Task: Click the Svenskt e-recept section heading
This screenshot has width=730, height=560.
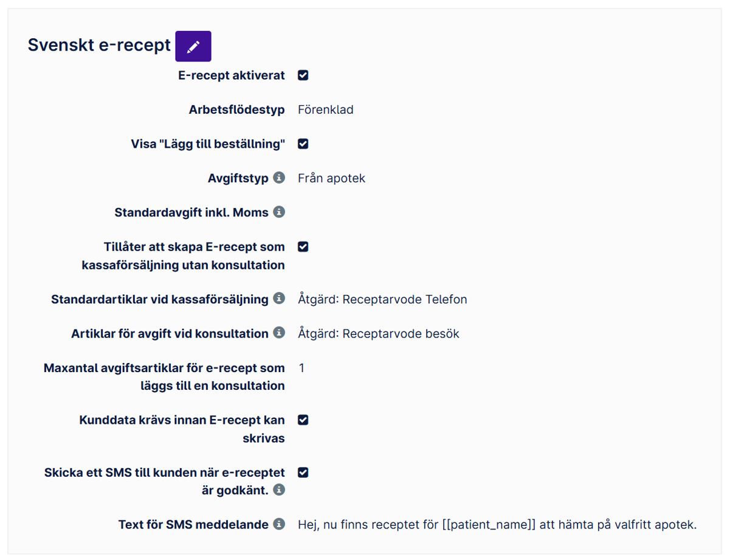Action: click(x=99, y=46)
